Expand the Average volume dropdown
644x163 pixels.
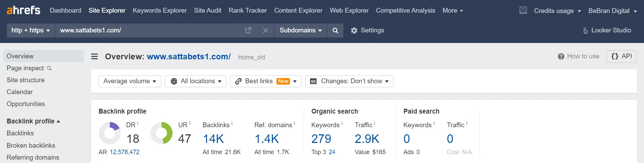coord(130,81)
